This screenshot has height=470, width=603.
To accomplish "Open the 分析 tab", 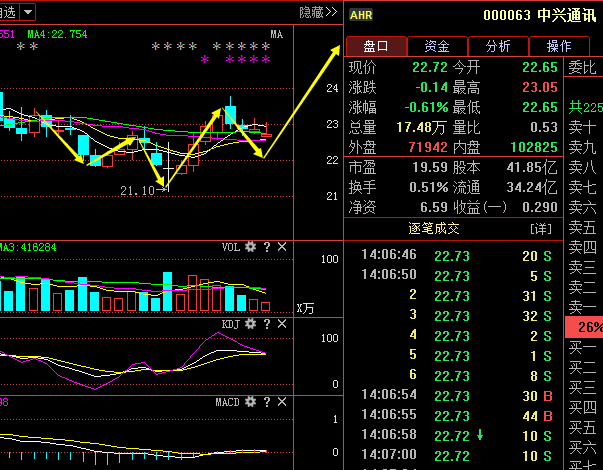I will [x=498, y=46].
